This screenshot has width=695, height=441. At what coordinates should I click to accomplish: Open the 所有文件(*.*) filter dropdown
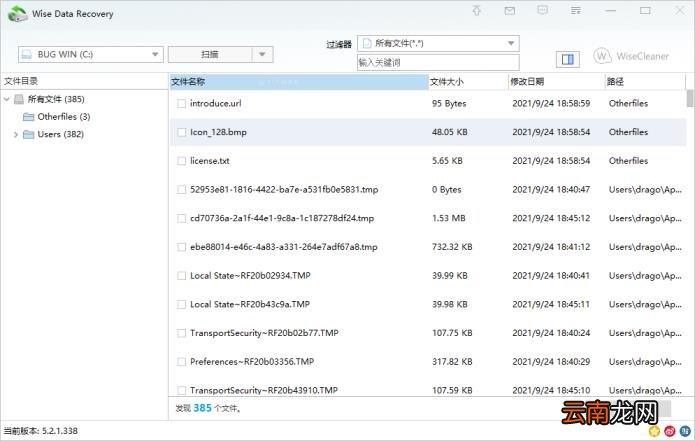coord(438,43)
